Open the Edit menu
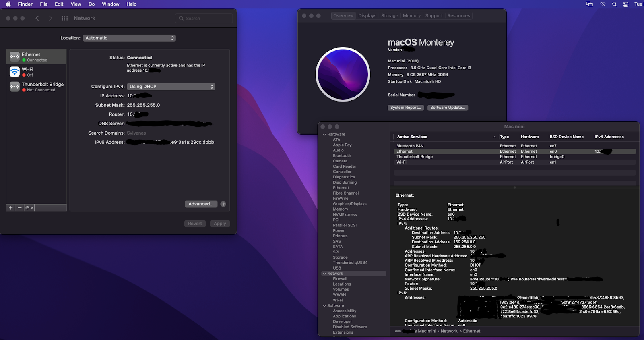 click(59, 4)
